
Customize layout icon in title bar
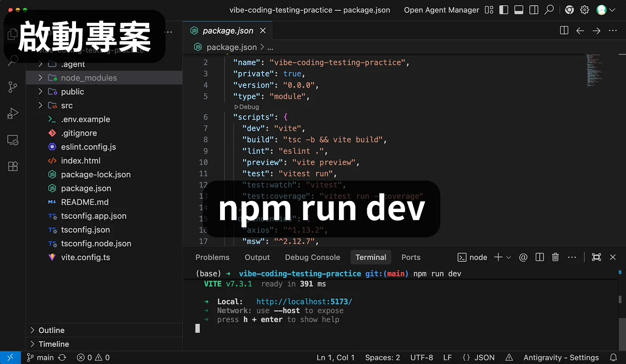489,10
